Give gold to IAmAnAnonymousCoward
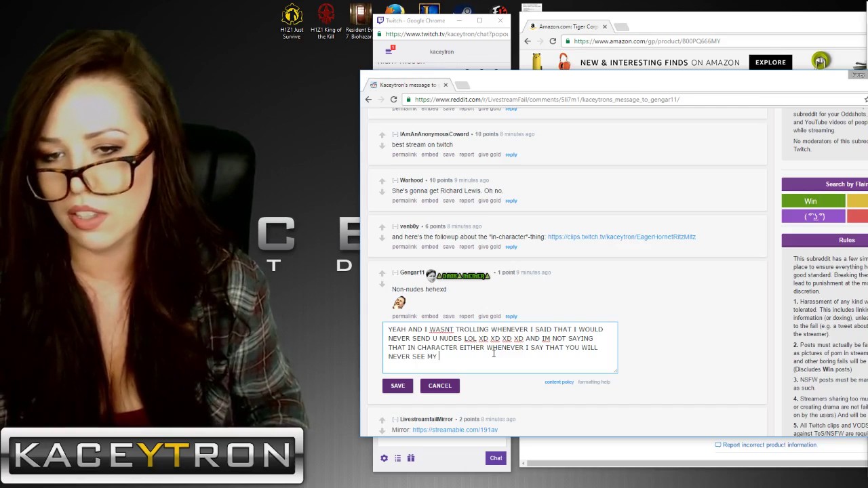 point(489,155)
